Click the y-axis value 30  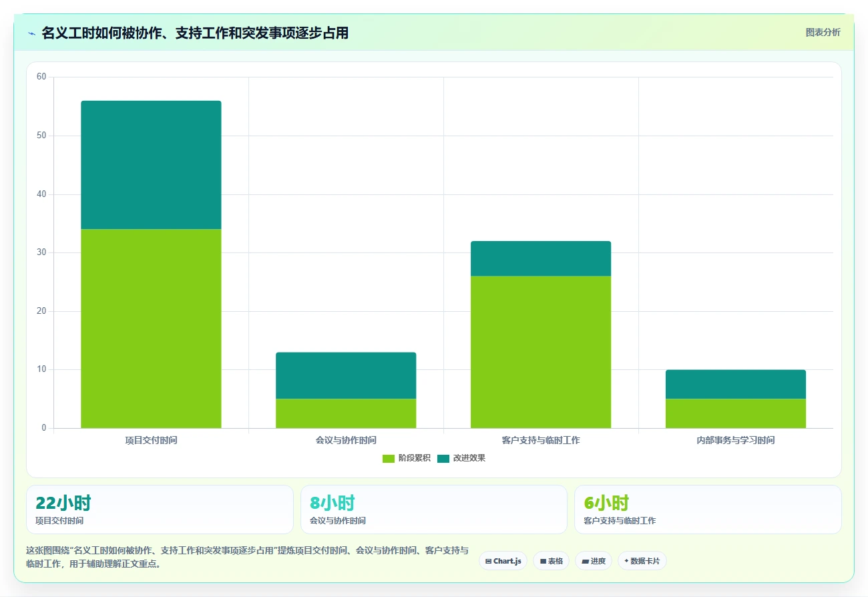click(x=41, y=252)
